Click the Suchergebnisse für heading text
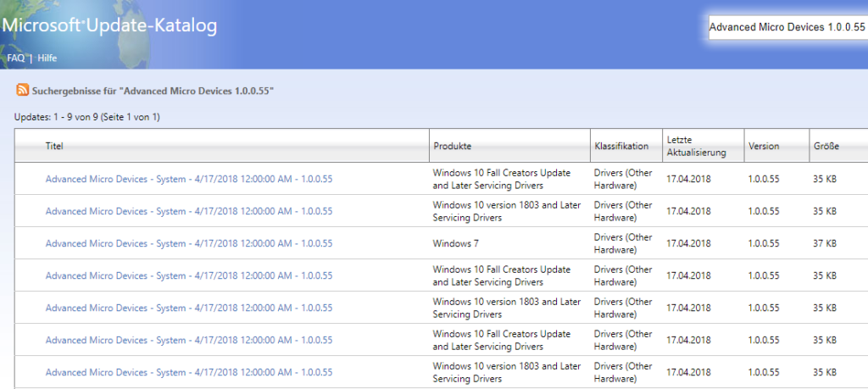The image size is (868, 389). 153,90
